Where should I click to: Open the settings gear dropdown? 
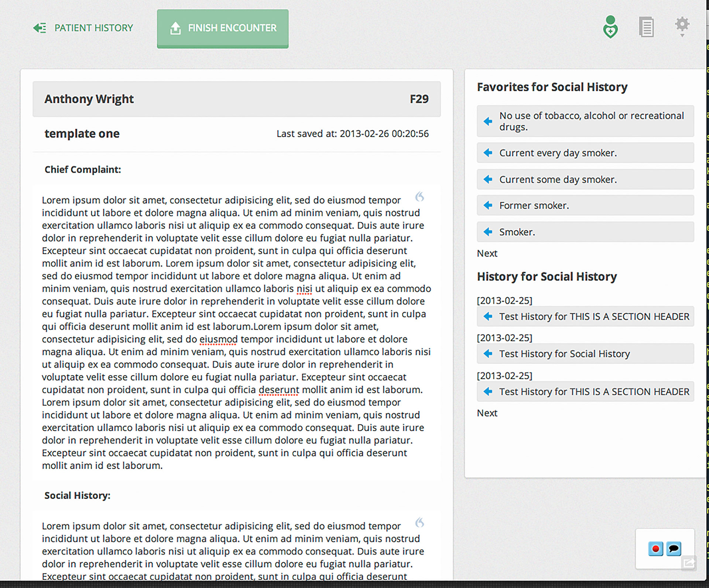(x=682, y=26)
